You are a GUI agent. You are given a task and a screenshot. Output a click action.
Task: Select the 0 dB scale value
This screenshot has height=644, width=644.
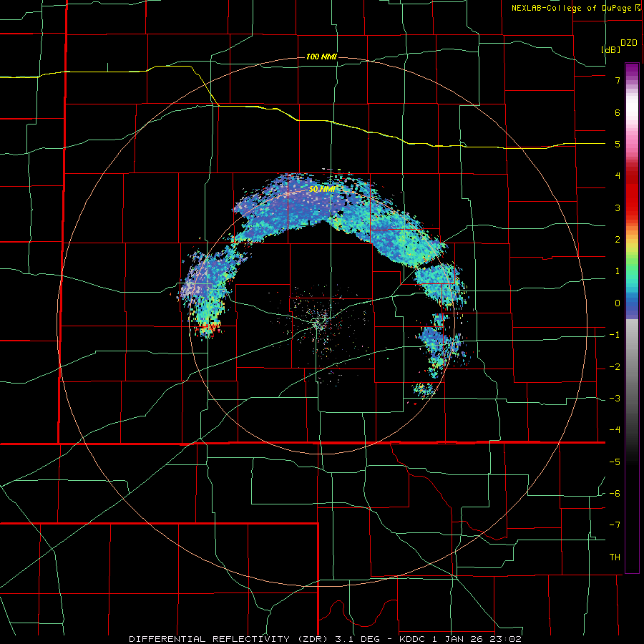(x=618, y=303)
